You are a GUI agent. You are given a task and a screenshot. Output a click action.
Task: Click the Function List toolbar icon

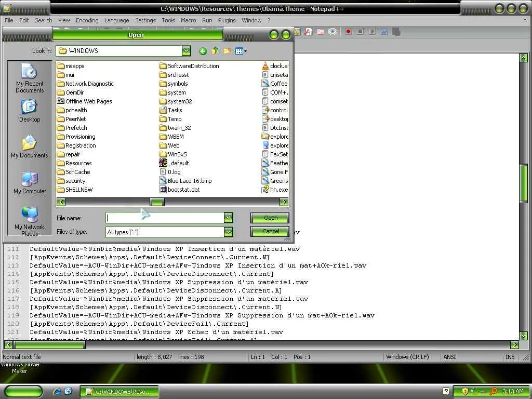(309, 32)
